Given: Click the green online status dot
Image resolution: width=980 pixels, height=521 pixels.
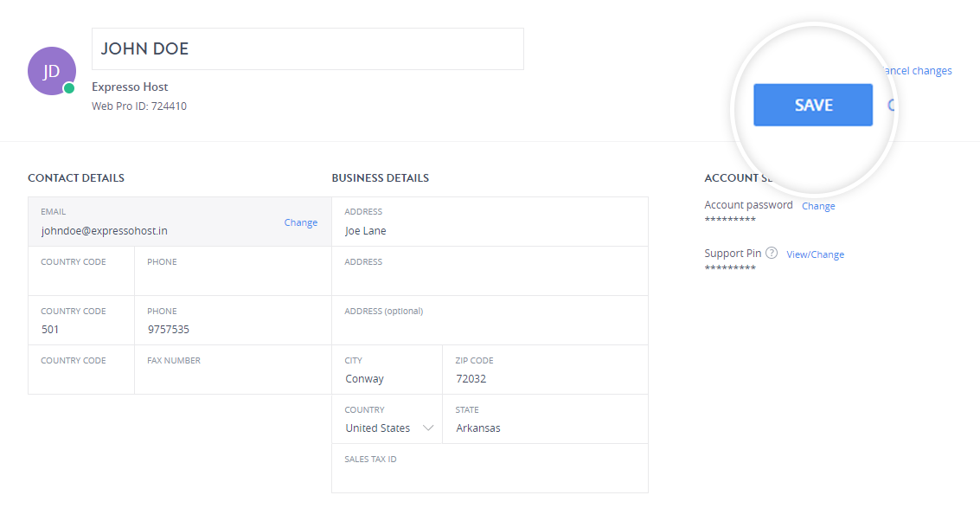Looking at the screenshot, I should (69, 88).
